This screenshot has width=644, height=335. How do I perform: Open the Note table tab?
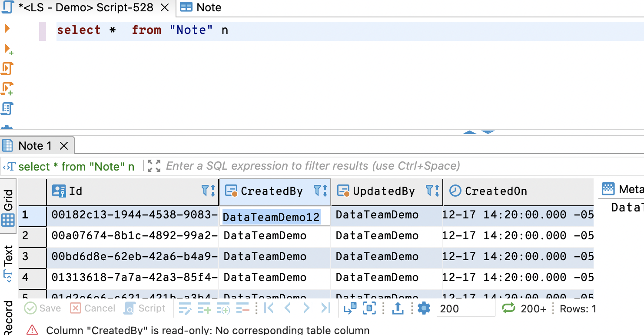point(200,7)
